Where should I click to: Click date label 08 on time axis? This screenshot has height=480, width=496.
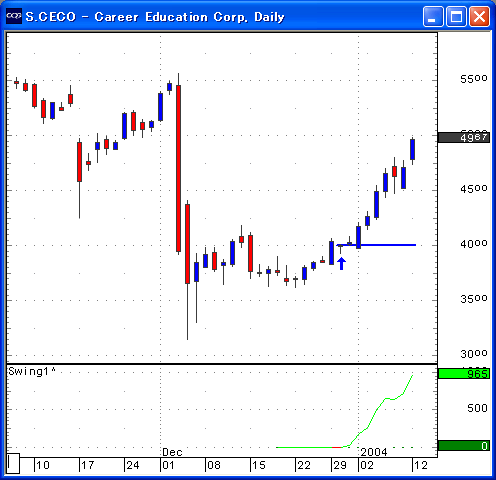click(x=214, y=465)
